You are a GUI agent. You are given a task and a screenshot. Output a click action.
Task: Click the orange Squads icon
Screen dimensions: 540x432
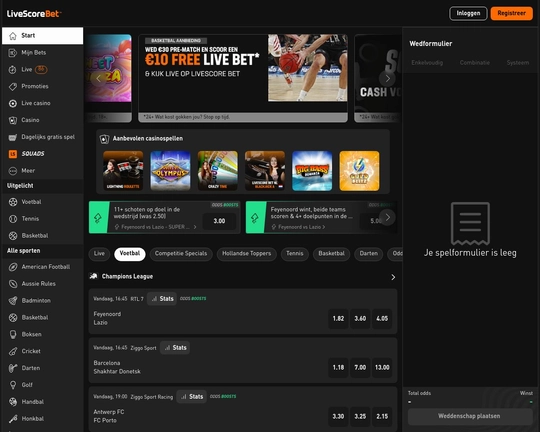[x=13, y=154]
